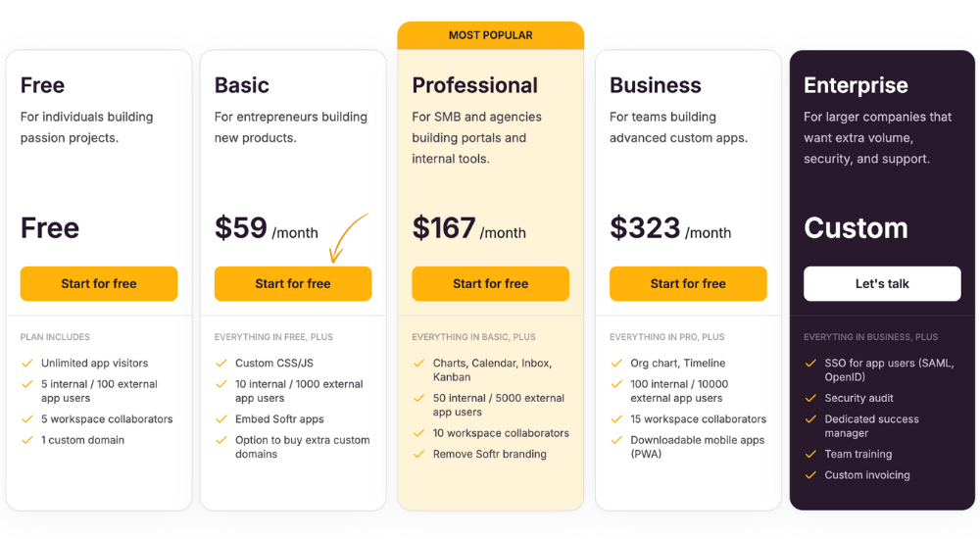
Task: Click the Professional plan heading
Action: coord(474,85)
